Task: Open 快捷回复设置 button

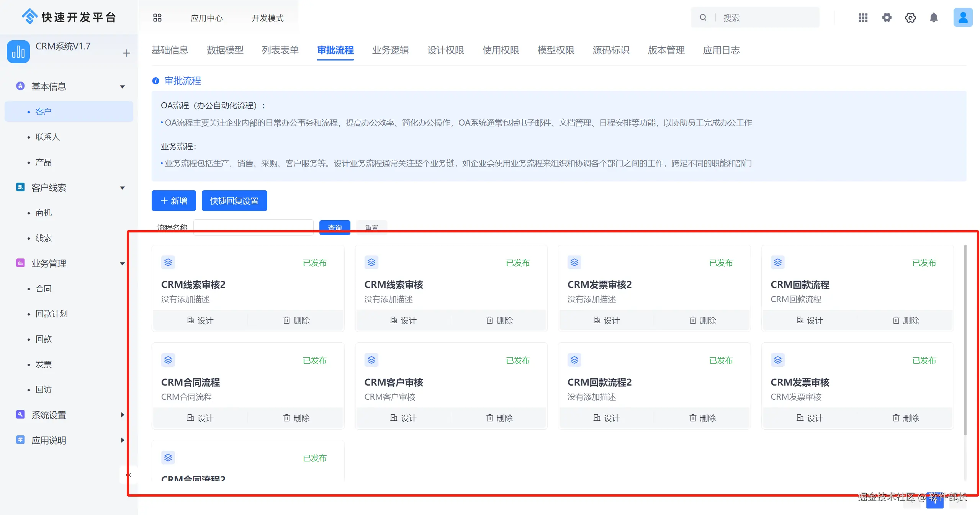Action: coord(234,201)
